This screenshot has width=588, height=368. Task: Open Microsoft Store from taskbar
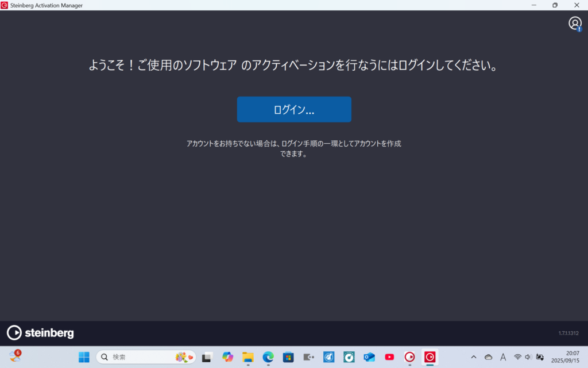[x=288, y=357]
